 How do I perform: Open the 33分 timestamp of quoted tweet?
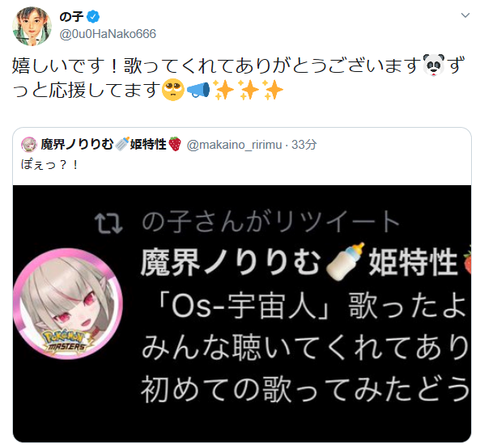[x=304, y=145]
